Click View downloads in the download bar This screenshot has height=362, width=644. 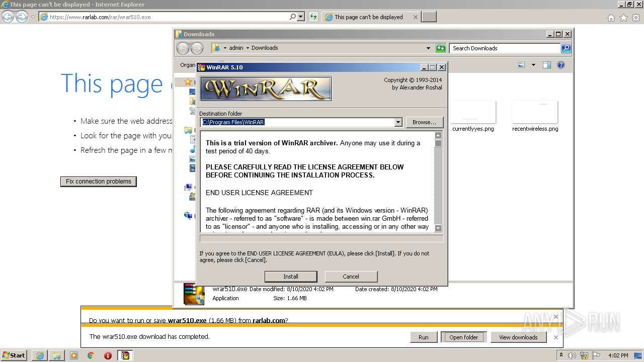click(518, 337)
